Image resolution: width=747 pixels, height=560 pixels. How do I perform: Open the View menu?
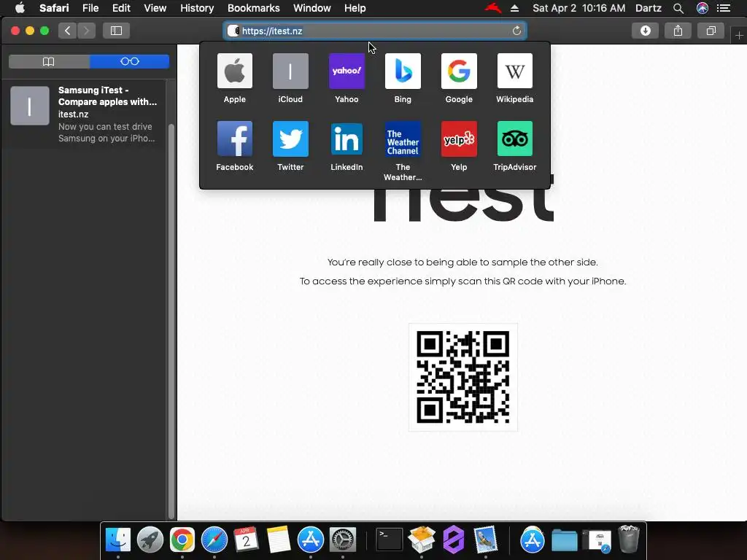click(155, 8)
